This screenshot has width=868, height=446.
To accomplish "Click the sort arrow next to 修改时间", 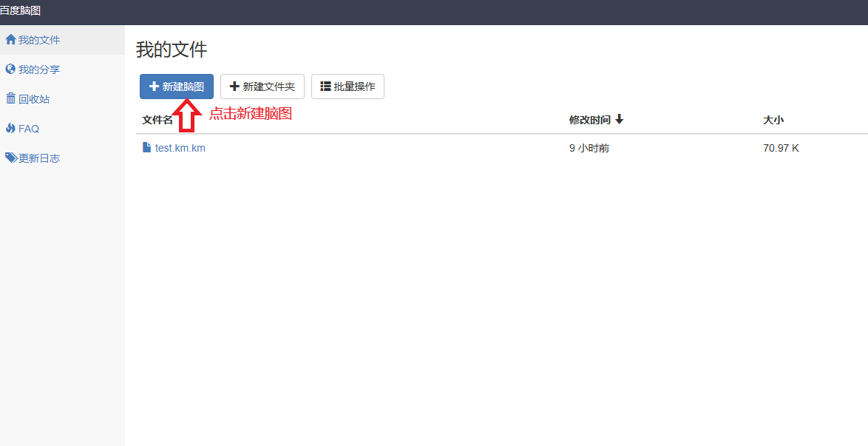I will [620, 119].
